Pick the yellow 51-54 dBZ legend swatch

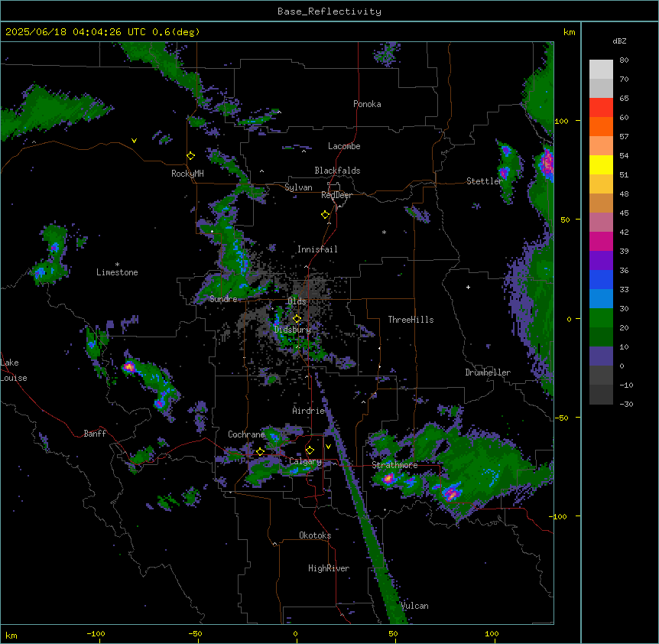pyautogui.click(x=601, y=164)
